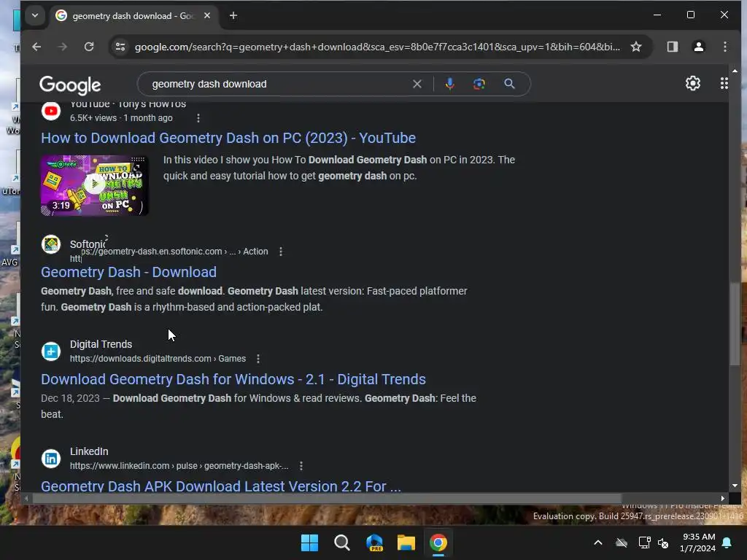Click the LinkedIn favicon
The image size is (747, 560).
click(x=51, y=459)
